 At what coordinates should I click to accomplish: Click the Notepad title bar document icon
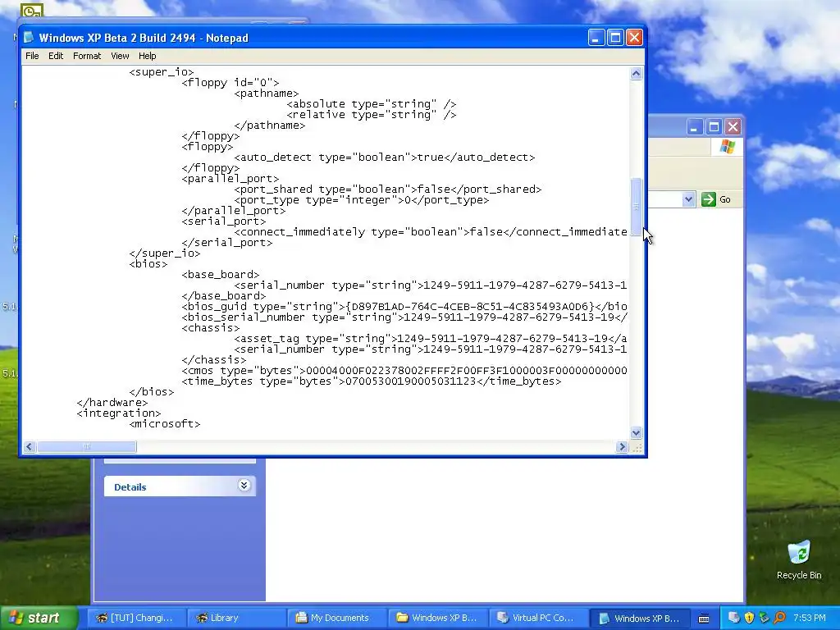point(29,38)
